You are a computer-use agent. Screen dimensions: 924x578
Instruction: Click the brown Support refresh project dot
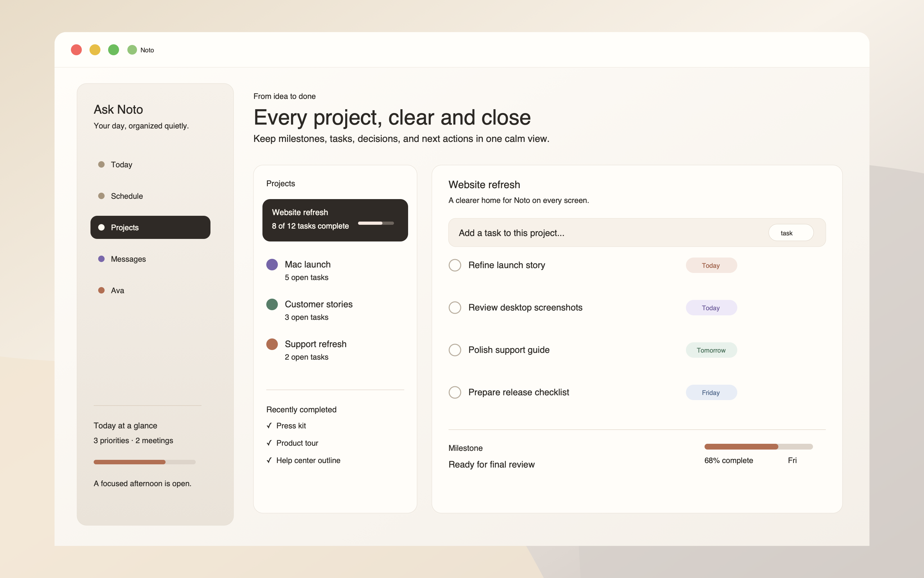[x=272, y=344]
